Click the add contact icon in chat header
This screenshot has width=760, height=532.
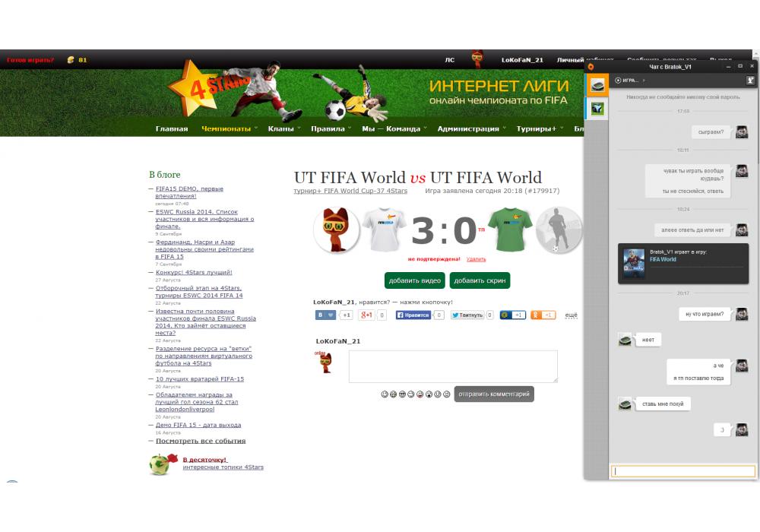(x=750, y=80)
